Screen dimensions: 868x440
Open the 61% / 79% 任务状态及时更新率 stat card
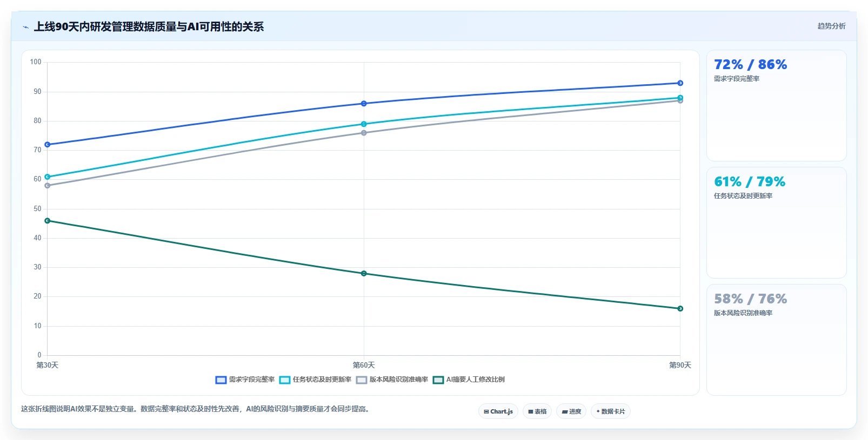point(777,223)
